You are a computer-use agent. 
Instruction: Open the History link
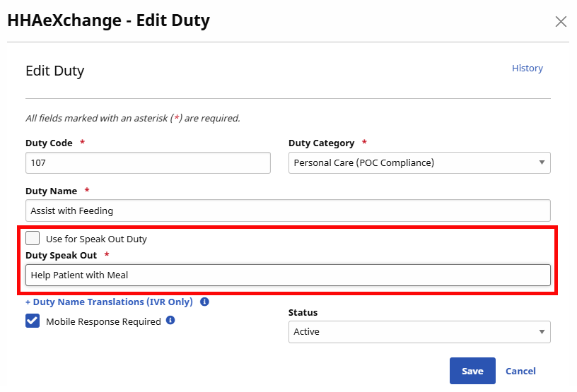(527, 69)
